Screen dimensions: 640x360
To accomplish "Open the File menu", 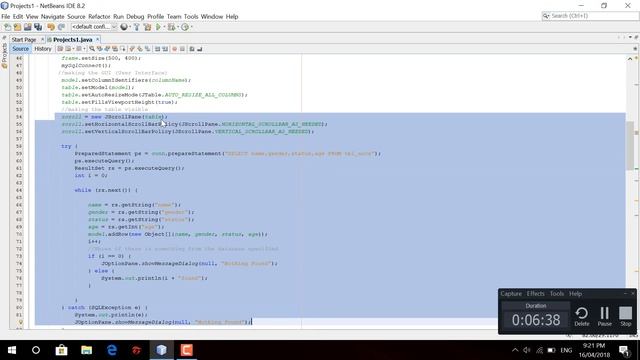I will 6,17.
